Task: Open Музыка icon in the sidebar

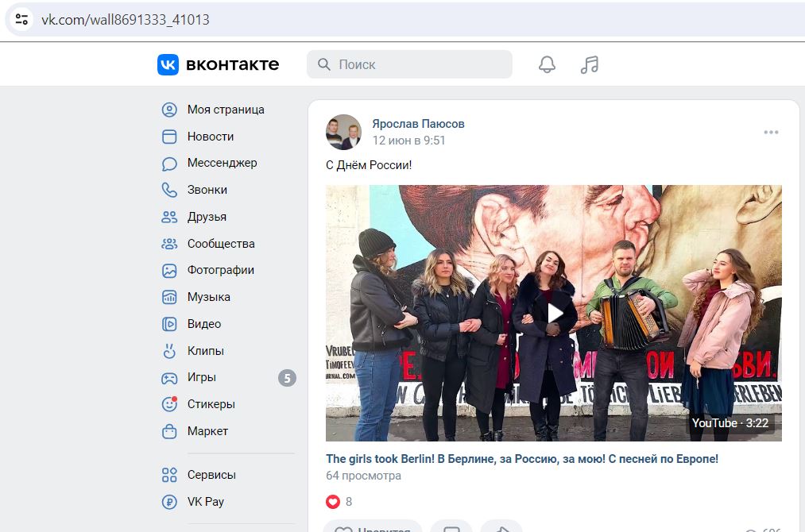Action: (x=169, y=297)
